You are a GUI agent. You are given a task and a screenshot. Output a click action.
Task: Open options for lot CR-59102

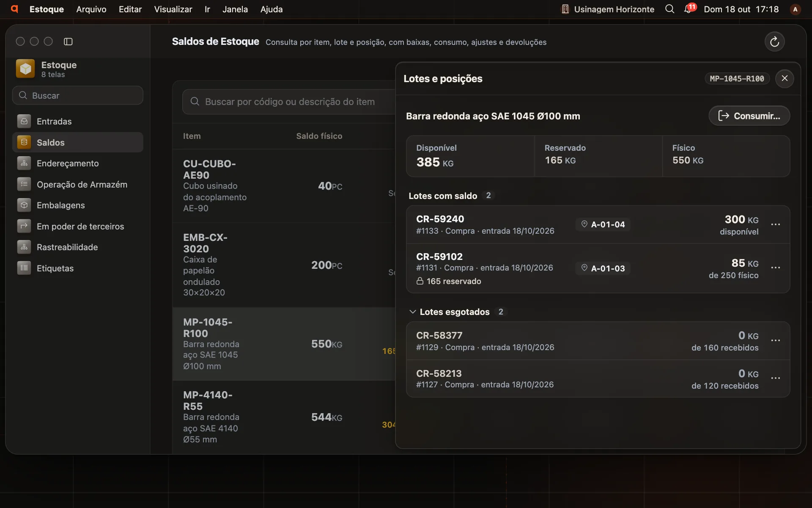775,268
